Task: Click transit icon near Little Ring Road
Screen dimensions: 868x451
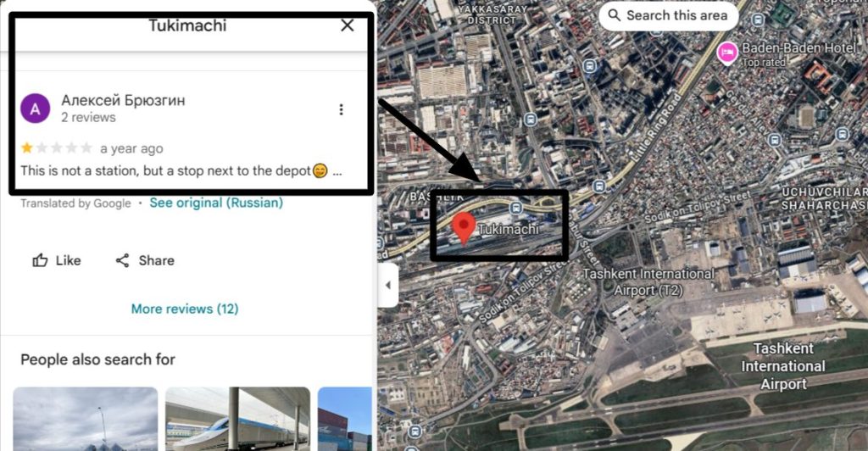Action: pyautogui.click(x=599, y=187)
